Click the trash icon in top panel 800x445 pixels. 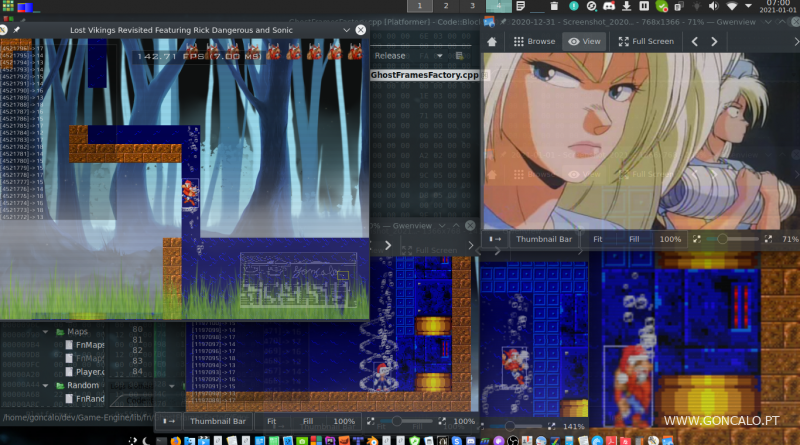[x=555, y=7]
